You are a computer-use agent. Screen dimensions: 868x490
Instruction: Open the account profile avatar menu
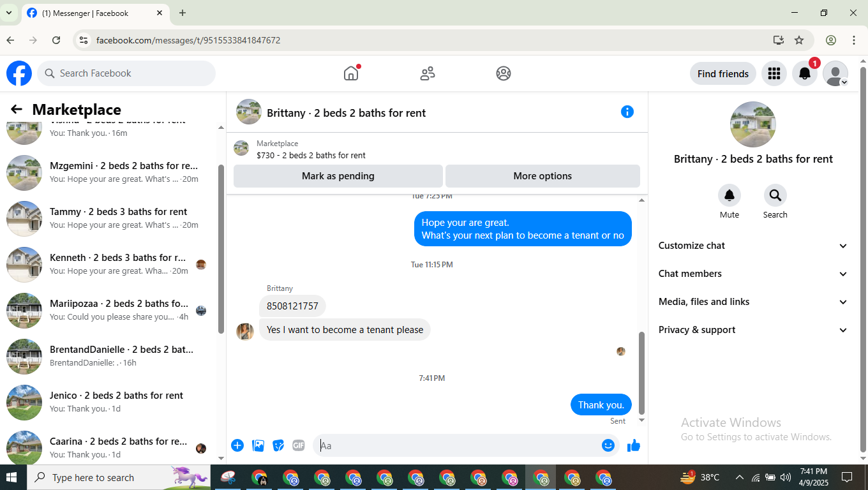coord(835,73)
